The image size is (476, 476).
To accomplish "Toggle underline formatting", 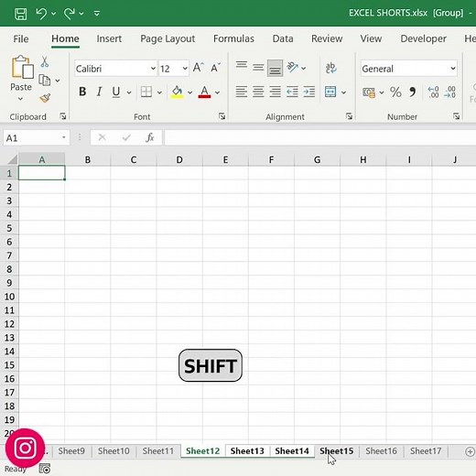I will 116,92.
